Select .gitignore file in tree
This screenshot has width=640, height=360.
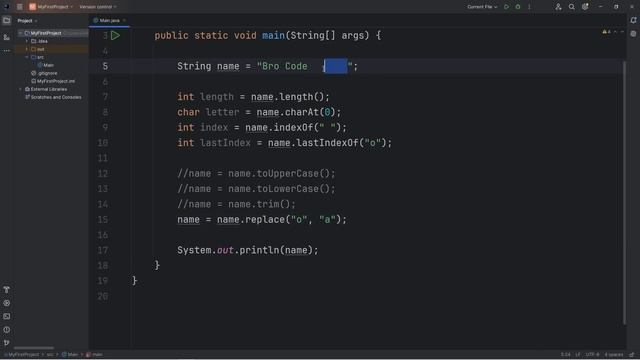point(44,73)
